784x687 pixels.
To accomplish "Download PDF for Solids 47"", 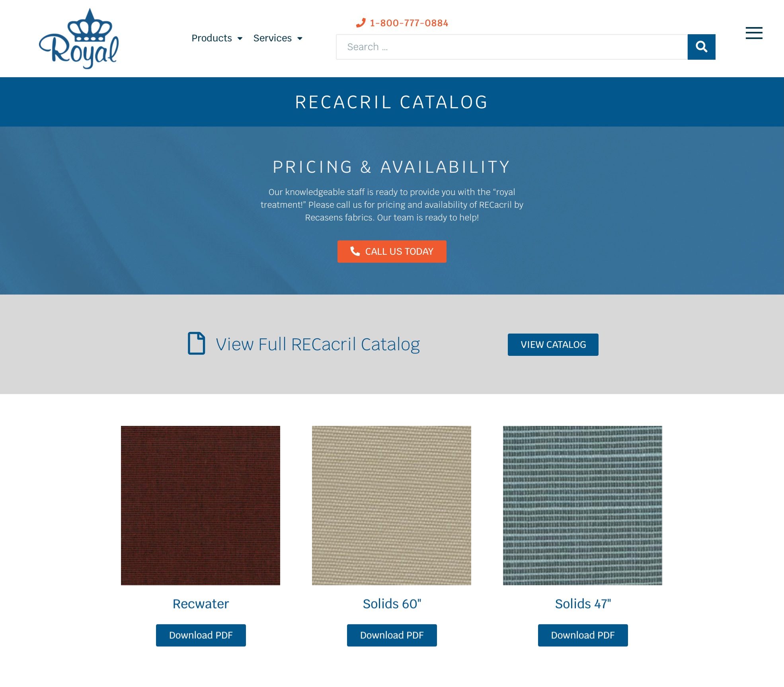I will point(583,635).
